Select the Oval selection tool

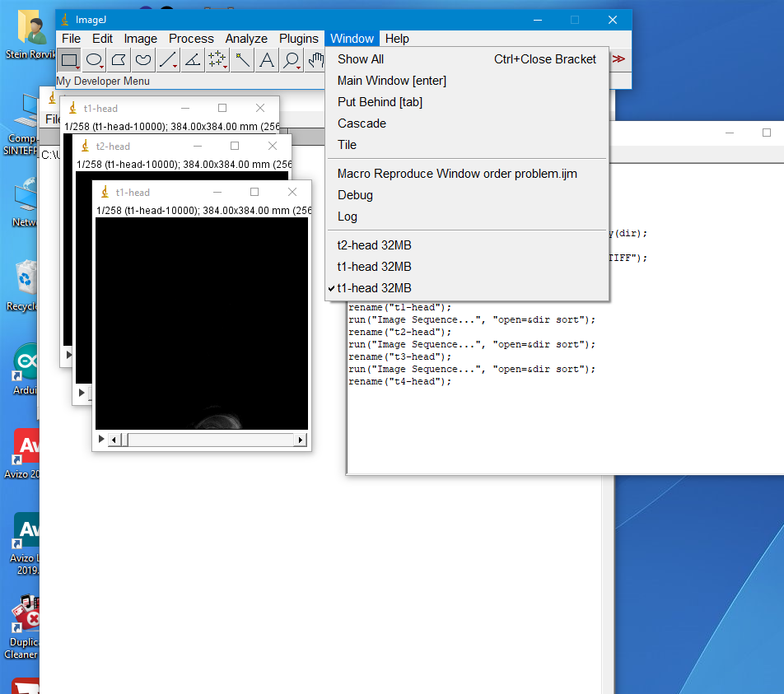point(94,60)
